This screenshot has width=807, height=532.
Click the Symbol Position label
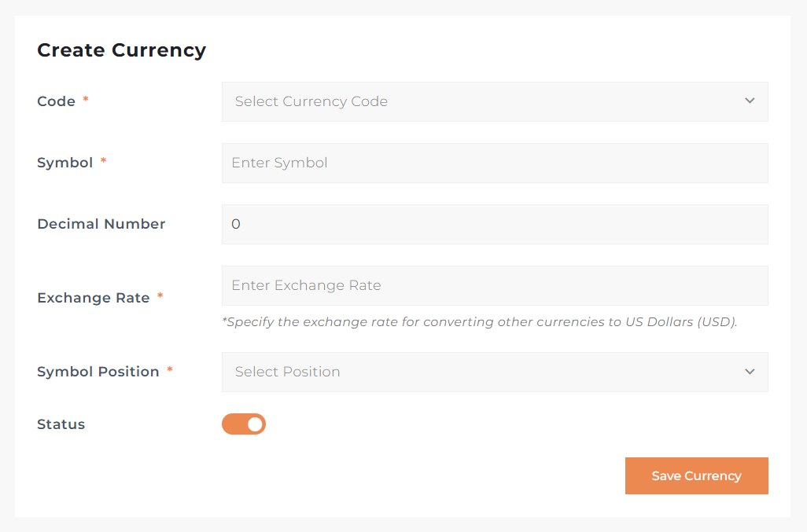98,372
